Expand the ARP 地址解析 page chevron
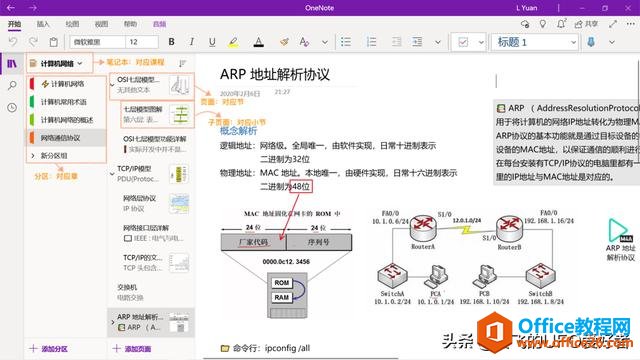This screenshot has height=360, width=640. (112, 322)
